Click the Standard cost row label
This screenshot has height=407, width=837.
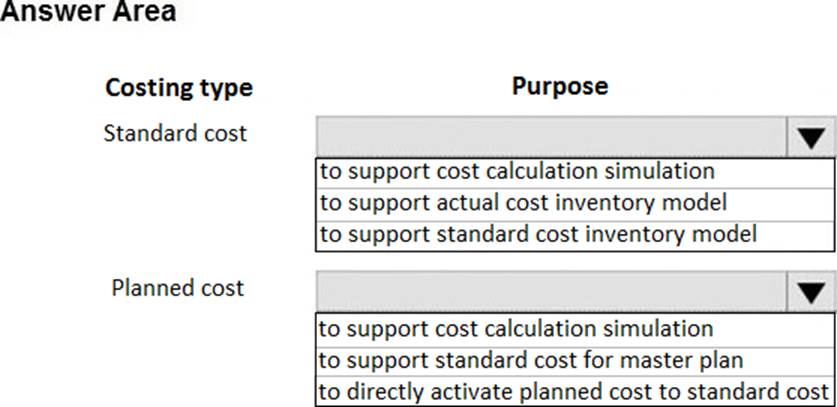tap(175, 133)
